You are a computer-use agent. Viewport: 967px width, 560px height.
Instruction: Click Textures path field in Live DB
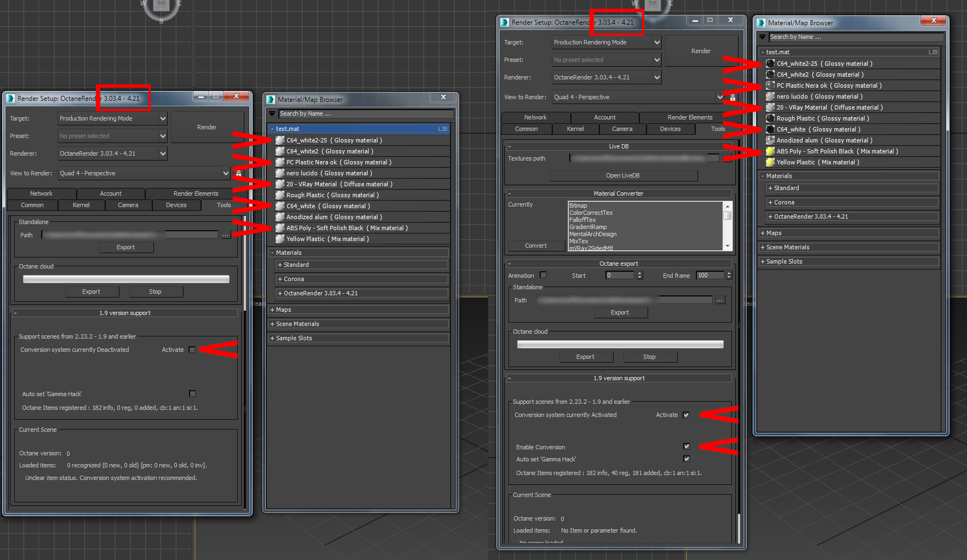point(644,158)
